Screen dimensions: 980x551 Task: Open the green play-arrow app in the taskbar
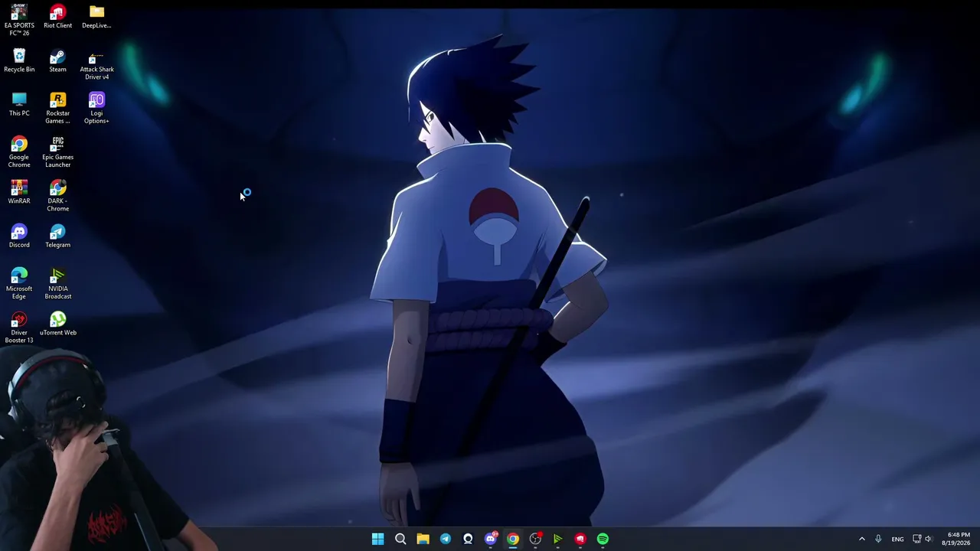[x=558, y=539]
